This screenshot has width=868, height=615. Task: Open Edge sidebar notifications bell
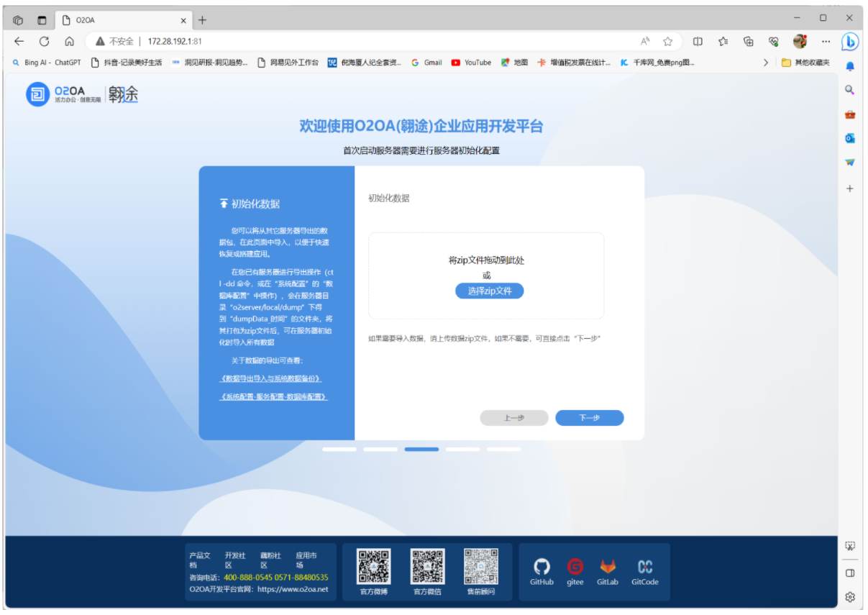(850, 67)
